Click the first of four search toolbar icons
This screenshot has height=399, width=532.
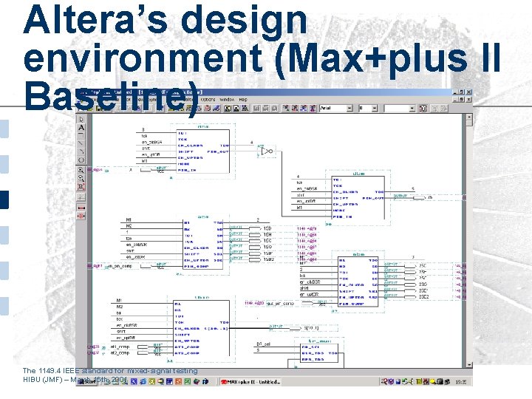tap(286, 108)
